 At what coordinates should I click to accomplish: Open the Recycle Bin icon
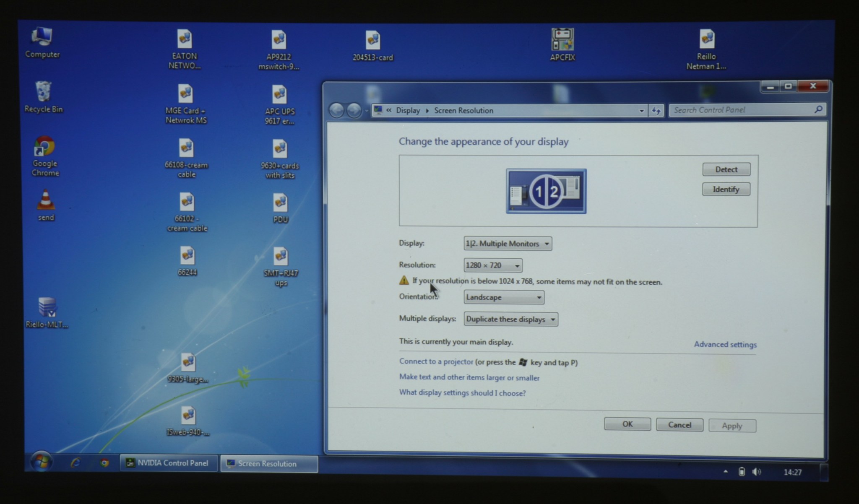[43, 97]
